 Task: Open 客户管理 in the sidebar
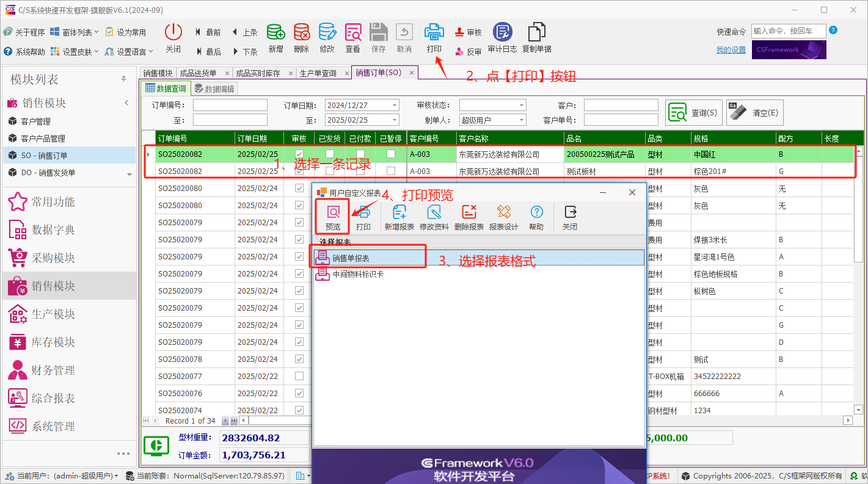(x=69, y=121)
